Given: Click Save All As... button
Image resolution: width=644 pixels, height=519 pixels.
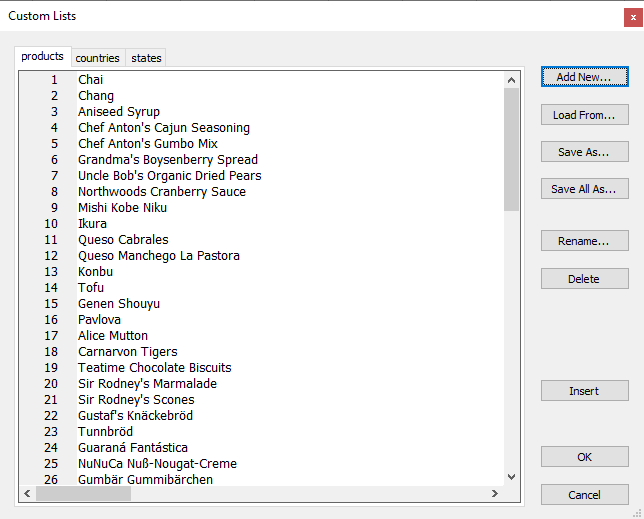Looking at the screenshot, I should coord(584,189).
